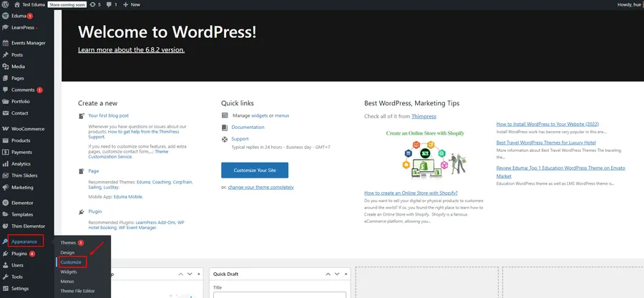644x298 pixels.
Task: Open Theme File Editor submenu entry
Action: coord(77,291)
